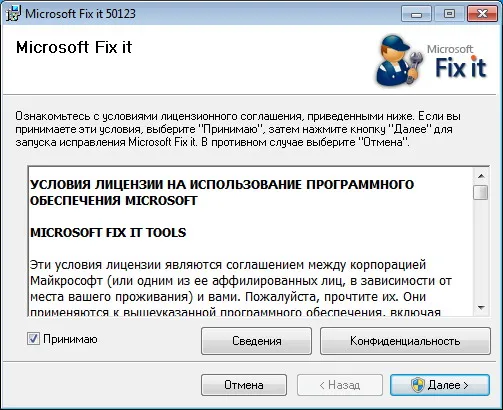Click the disabled Назад button
Image resolution: width=503 pixels, height=410 pixels.
pos(340,385)
